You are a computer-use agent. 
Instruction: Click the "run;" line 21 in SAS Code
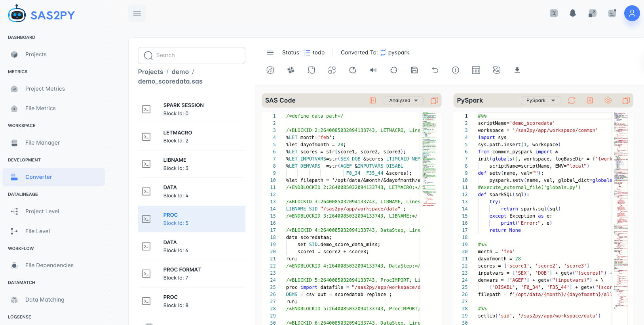(292, 259)
